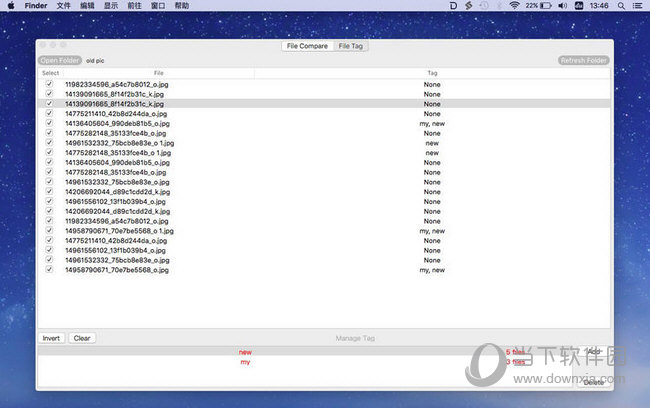Click the Open Folder button
The height and width of the screenshot is (408, 650).
click(60, 61)
